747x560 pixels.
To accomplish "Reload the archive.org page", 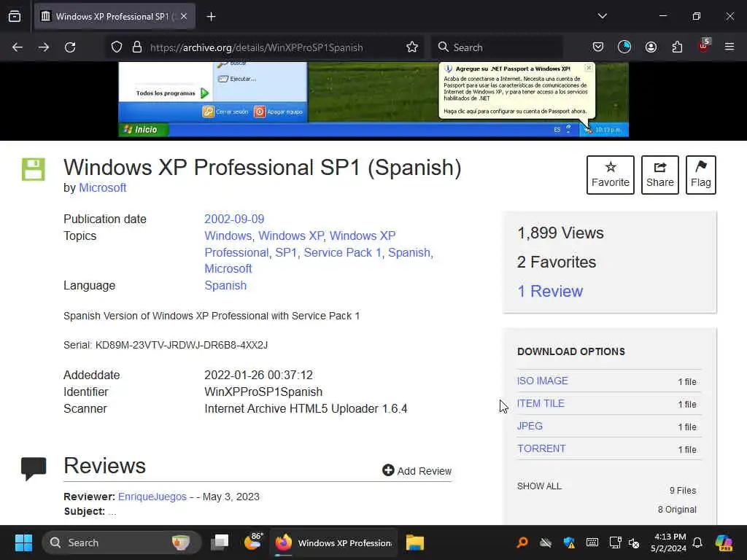I will pos(70,47).
